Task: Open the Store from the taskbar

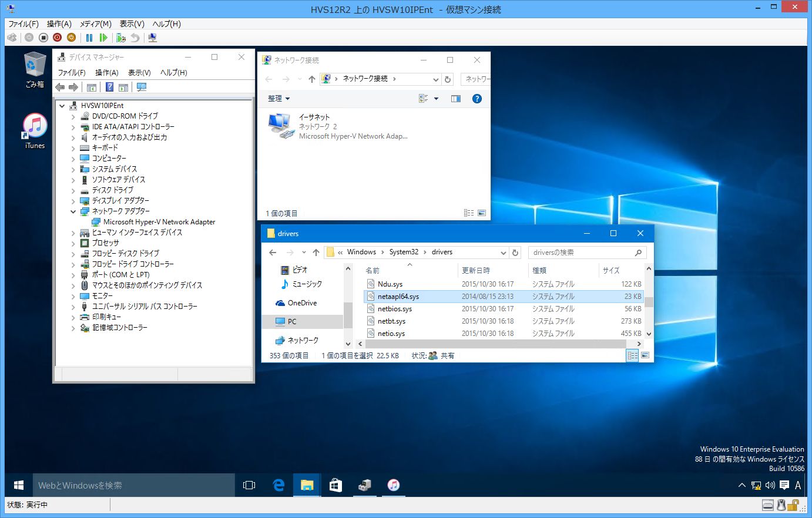Action: [x=335, y=485]
